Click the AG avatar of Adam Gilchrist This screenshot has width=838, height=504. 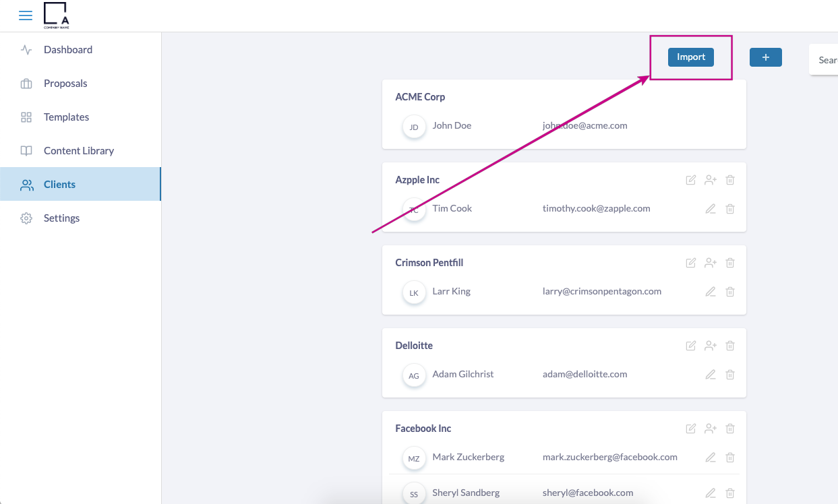pyautogui.click(x=414, y=375)
